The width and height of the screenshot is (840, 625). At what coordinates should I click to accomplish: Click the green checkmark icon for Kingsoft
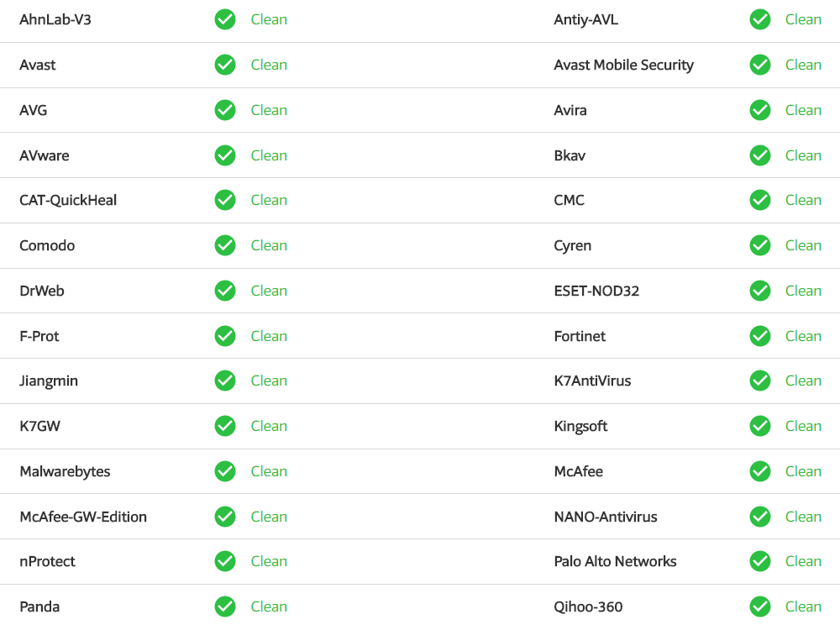click(x=760, y=426)
